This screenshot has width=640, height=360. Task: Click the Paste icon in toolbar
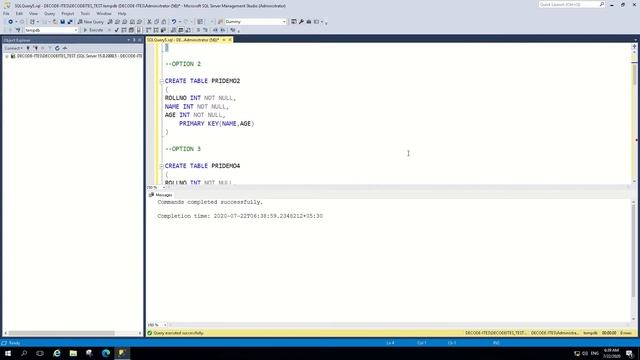164,22
